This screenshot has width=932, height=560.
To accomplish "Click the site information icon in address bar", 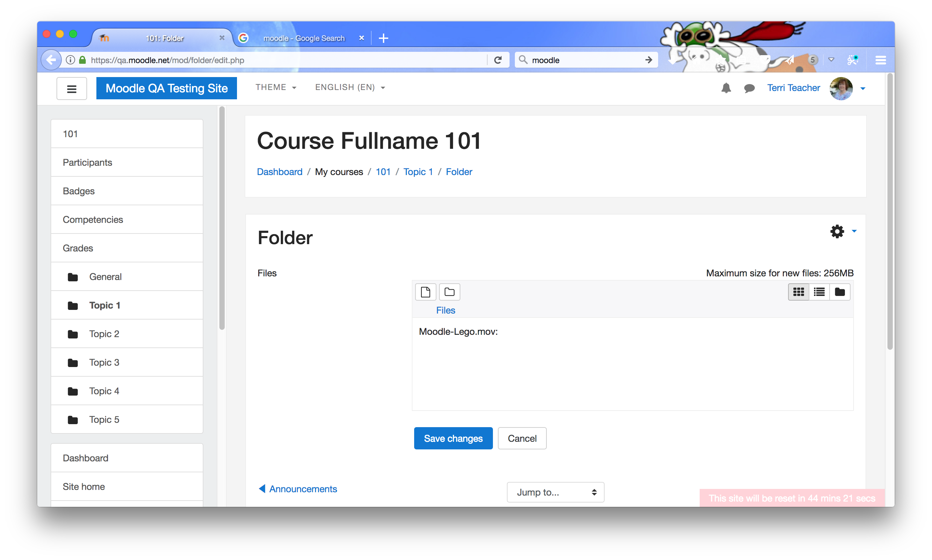I will [x=70, y=60].
